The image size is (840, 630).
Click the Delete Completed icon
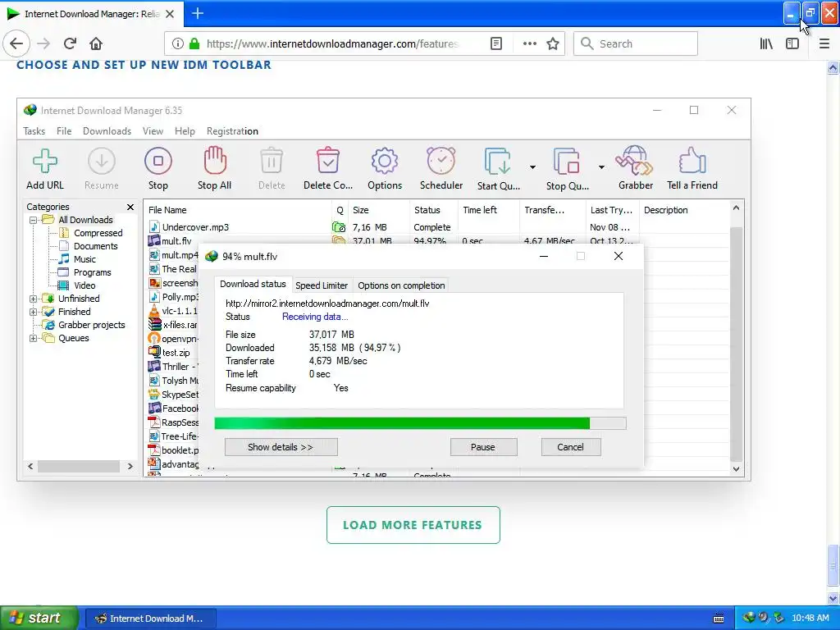[328, 161]
